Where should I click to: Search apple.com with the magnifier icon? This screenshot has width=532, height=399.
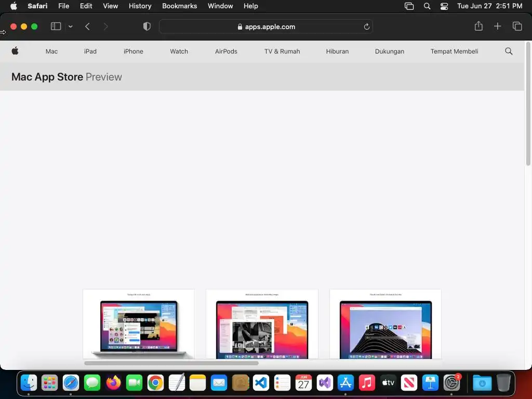pos(509,51)
